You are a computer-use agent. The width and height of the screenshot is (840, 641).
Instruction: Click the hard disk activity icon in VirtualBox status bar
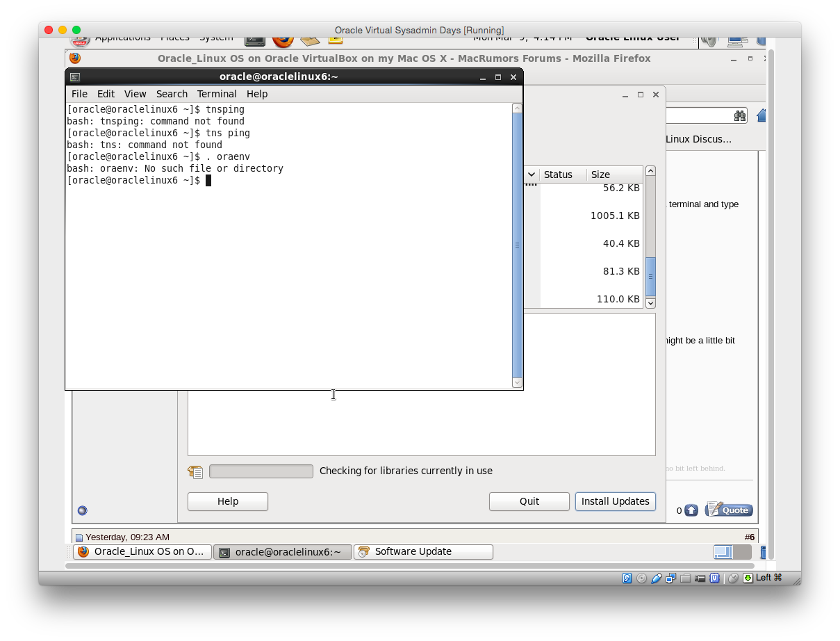[627, 578]
